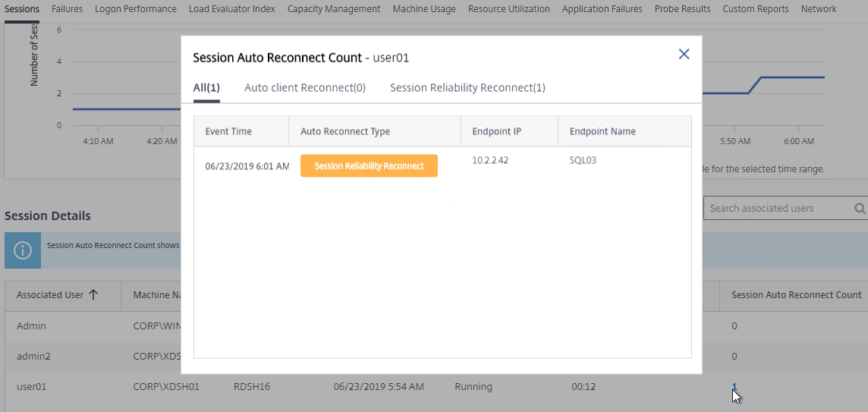View the Resource Utilization tab
The height and width of the screenshot is (412, 868).
click(509, 9)
